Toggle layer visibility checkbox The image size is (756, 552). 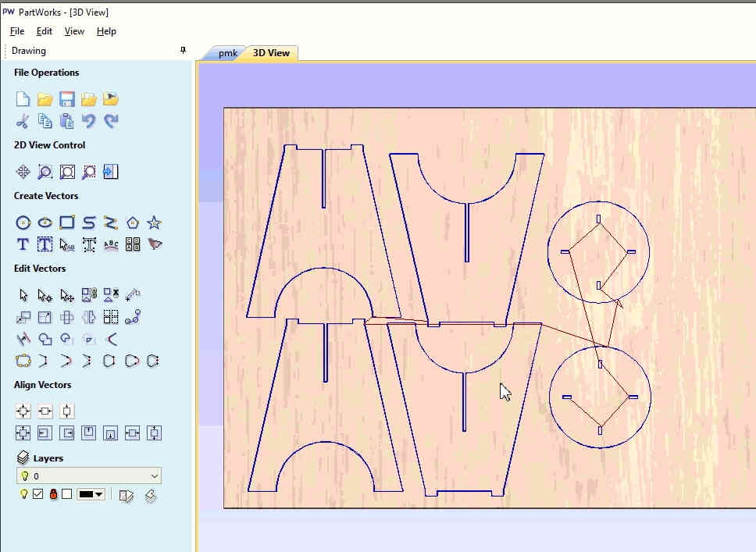coord(38,494)
